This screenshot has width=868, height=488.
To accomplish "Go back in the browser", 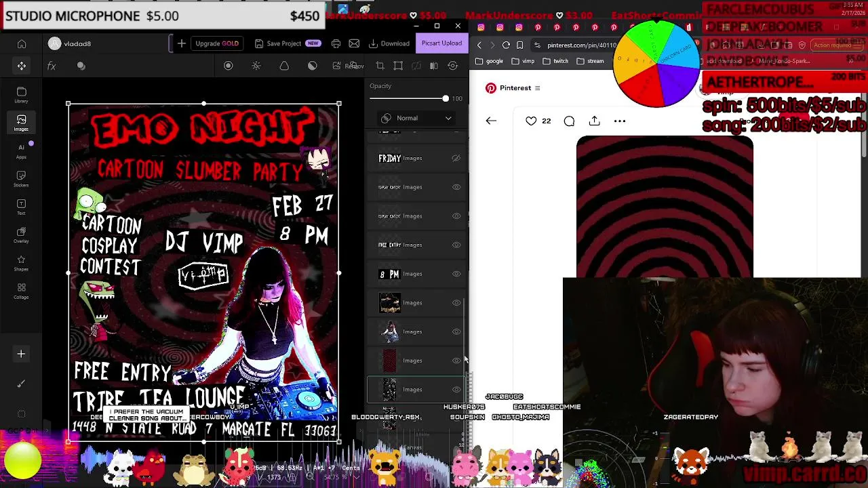I will point(479,45).
